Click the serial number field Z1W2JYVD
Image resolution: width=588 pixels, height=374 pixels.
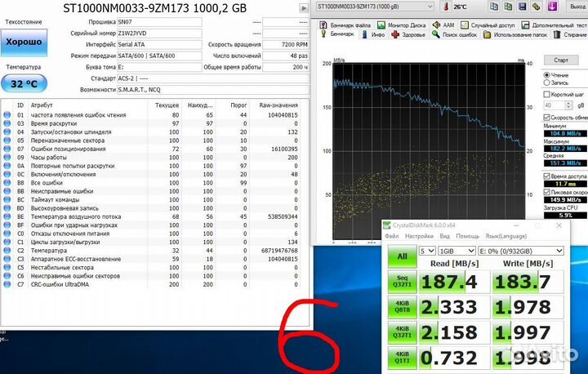coord(159,33)
